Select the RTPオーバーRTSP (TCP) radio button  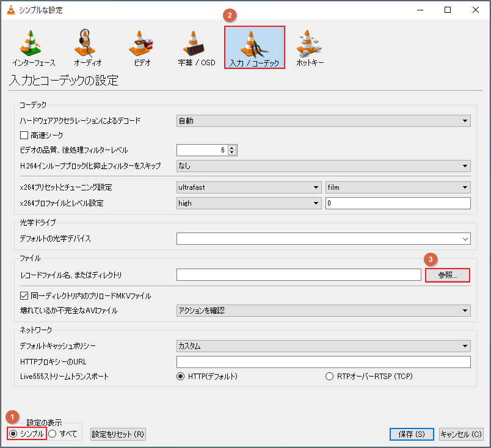[x=330, y=376]
